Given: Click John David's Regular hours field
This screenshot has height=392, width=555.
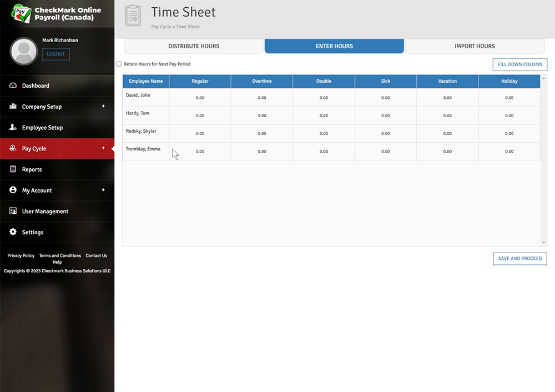Looking at the screenshot, I should (200, 98).
